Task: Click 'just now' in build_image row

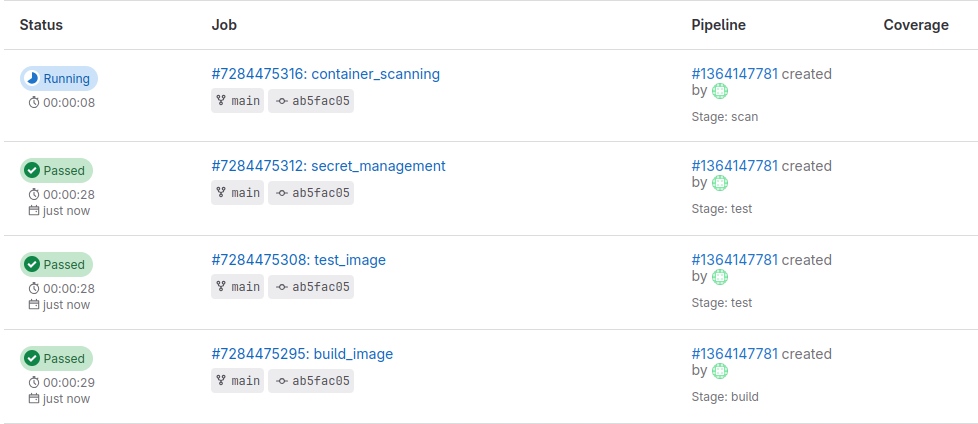Action: pos(67,399)
